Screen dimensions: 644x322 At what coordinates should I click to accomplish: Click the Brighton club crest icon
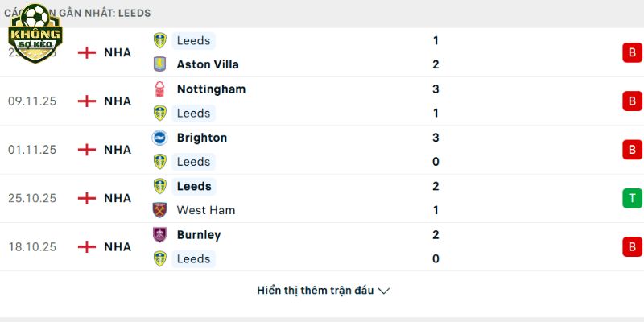pyautogui.click(x=159, y=138)
